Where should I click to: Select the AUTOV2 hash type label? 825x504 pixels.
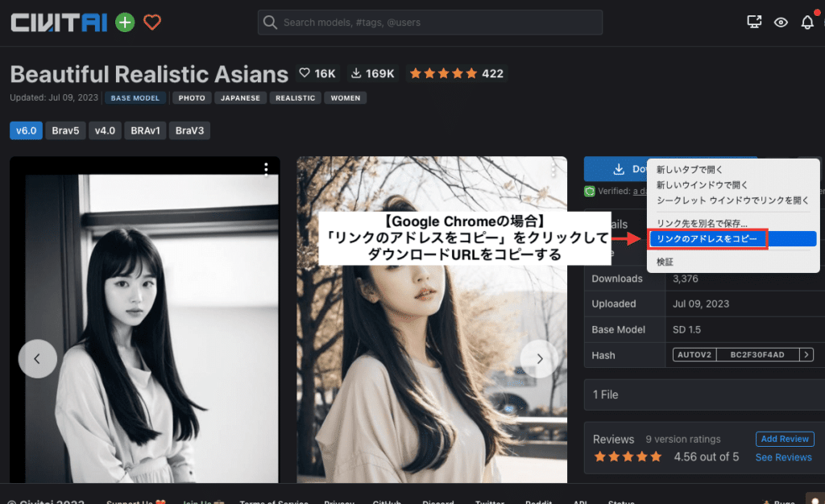(x=694, y=354)
